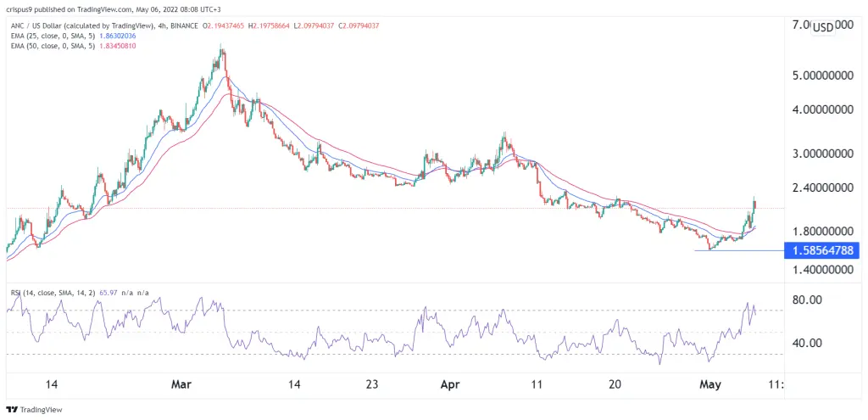Click the 3.00000000 price axis label
This screenshot has height=420, width=868.
(x=821, y=154)
